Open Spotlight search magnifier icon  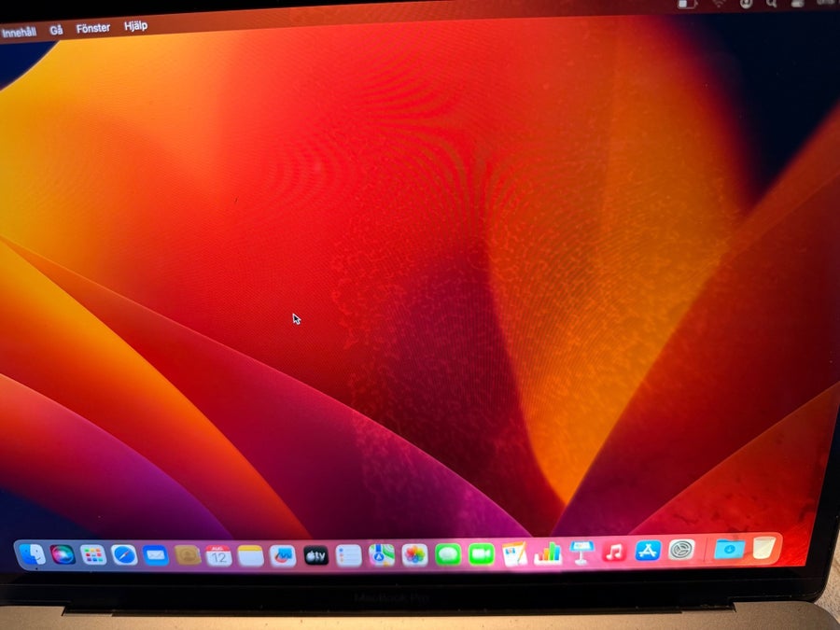[772, 4]
